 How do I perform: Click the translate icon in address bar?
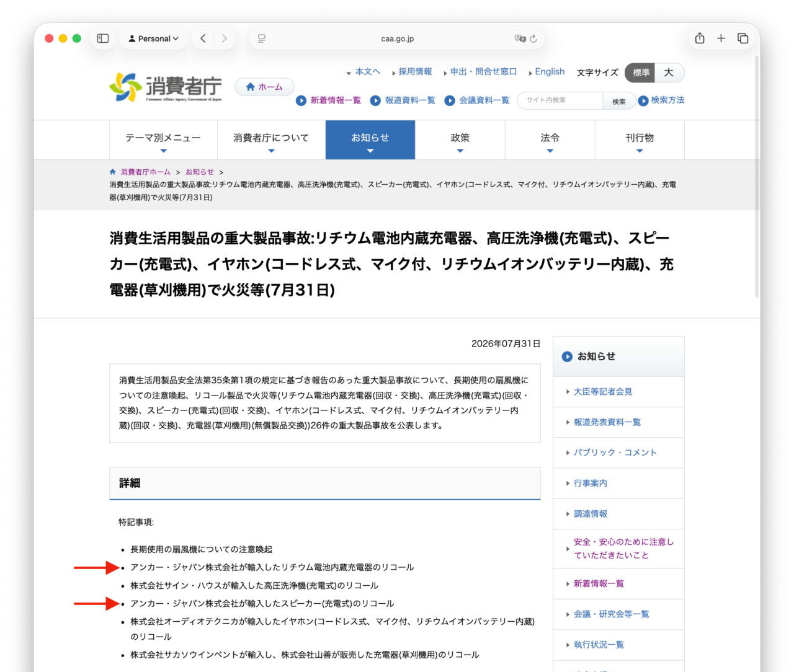[520, 38]
